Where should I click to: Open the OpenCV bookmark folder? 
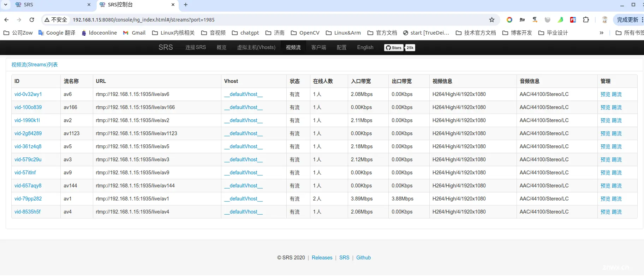(x=305, y=33)
